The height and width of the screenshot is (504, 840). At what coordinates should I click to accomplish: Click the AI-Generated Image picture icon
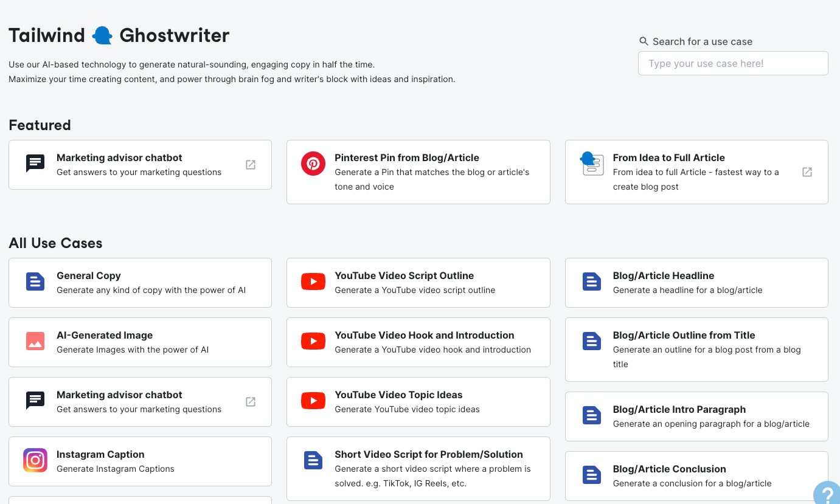35,341
